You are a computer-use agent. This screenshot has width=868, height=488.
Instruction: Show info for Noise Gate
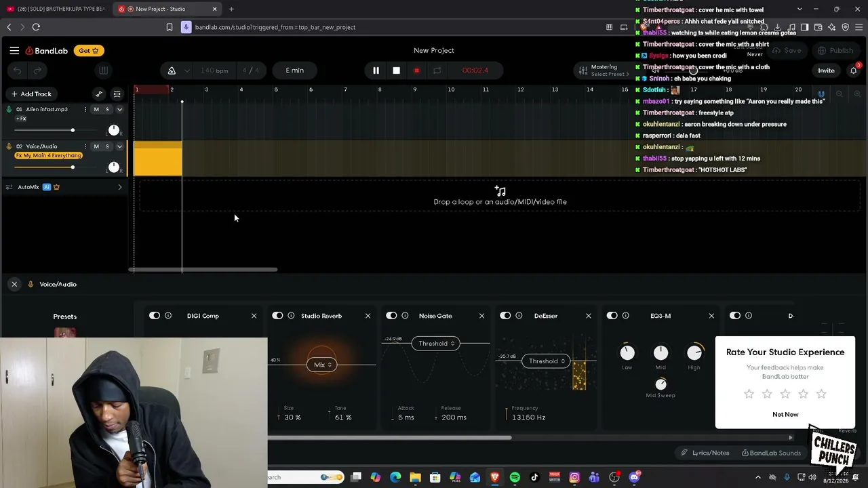[x=405, y=316]
